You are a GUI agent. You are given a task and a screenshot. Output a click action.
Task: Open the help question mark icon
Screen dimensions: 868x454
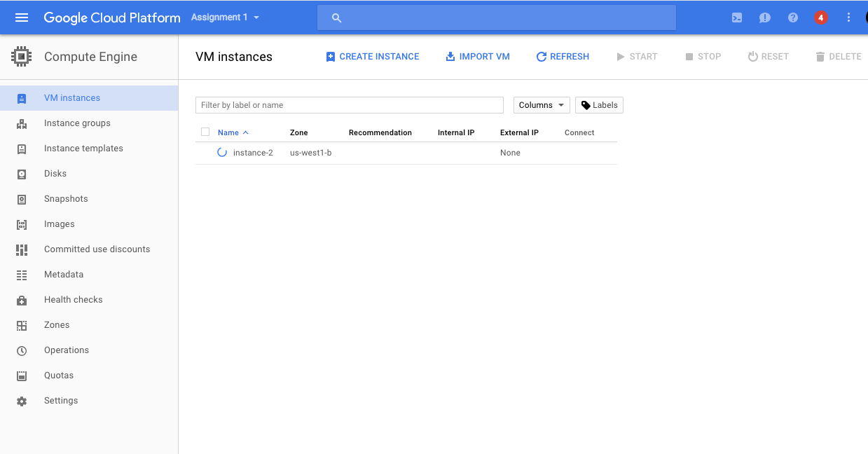793,18
